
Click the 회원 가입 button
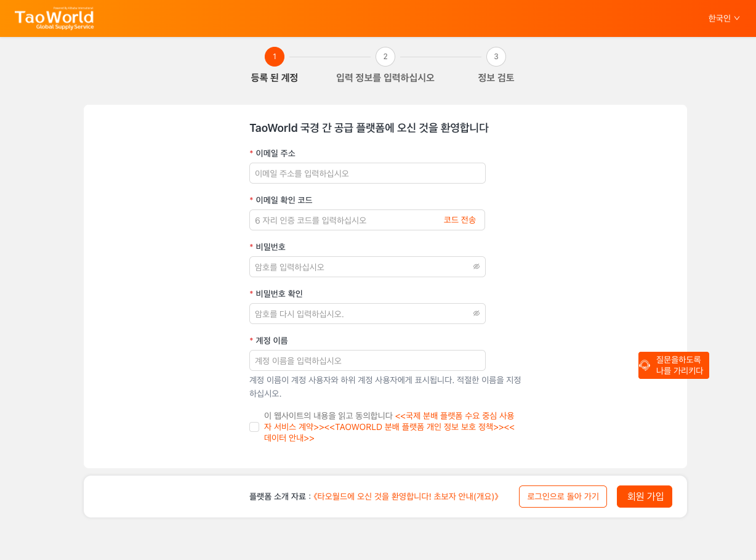pyautogui.click(x=645, y=497)
